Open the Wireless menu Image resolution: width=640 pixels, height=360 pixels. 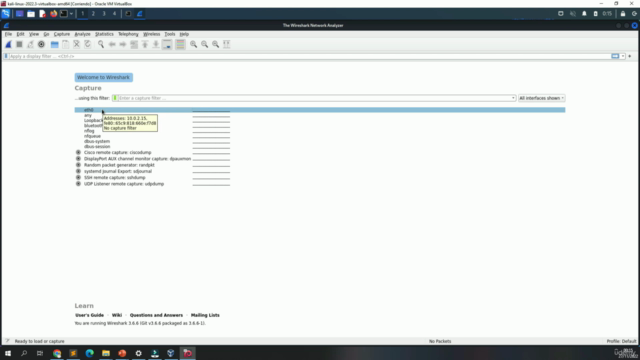pos(151,34)
